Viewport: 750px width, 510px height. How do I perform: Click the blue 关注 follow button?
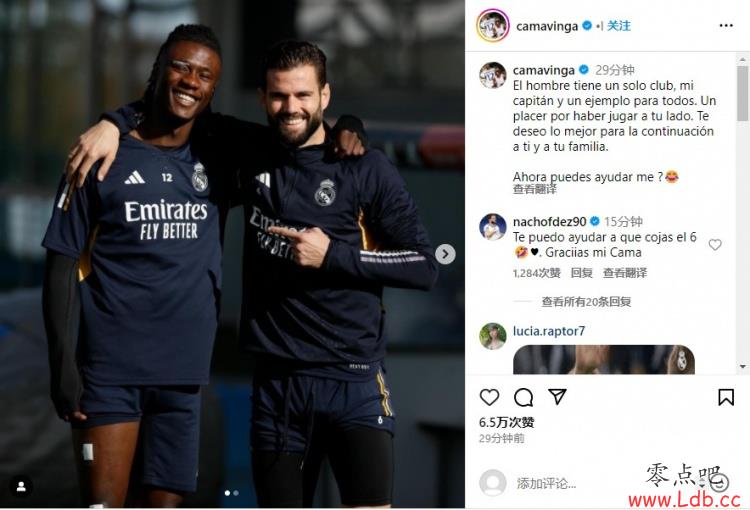click(618, 26)
